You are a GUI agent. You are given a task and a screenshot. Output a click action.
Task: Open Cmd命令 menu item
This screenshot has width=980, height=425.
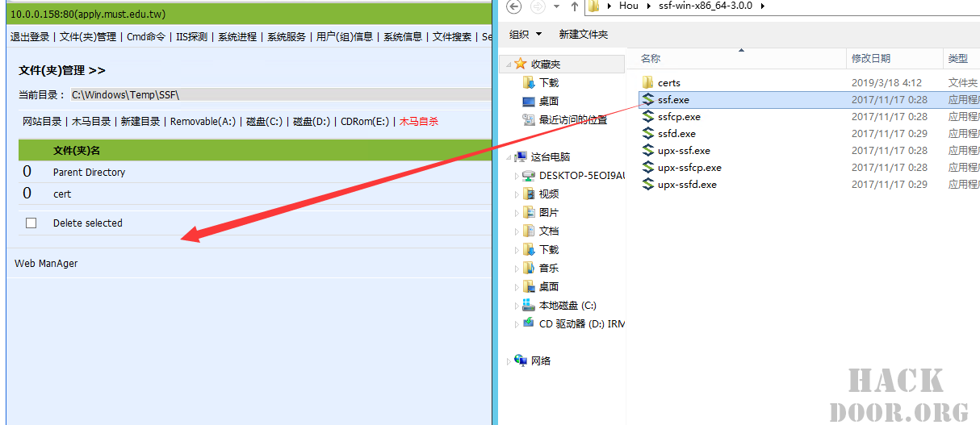click(146, 37)
